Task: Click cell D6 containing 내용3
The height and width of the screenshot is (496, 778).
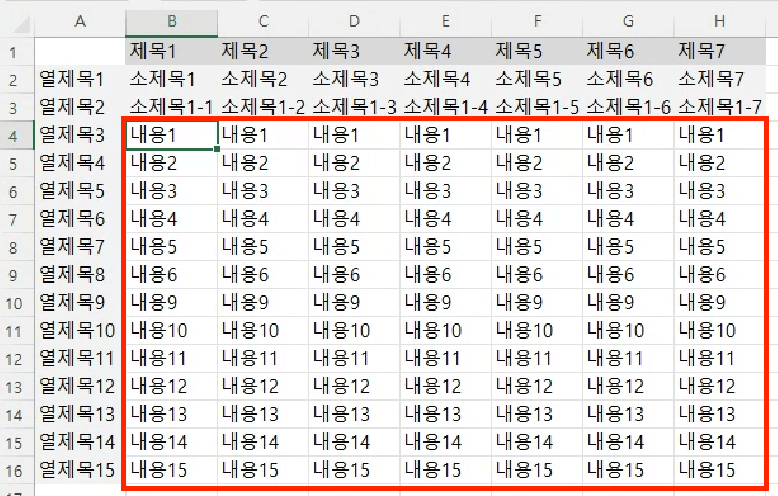Action: [x=354, y=190]
